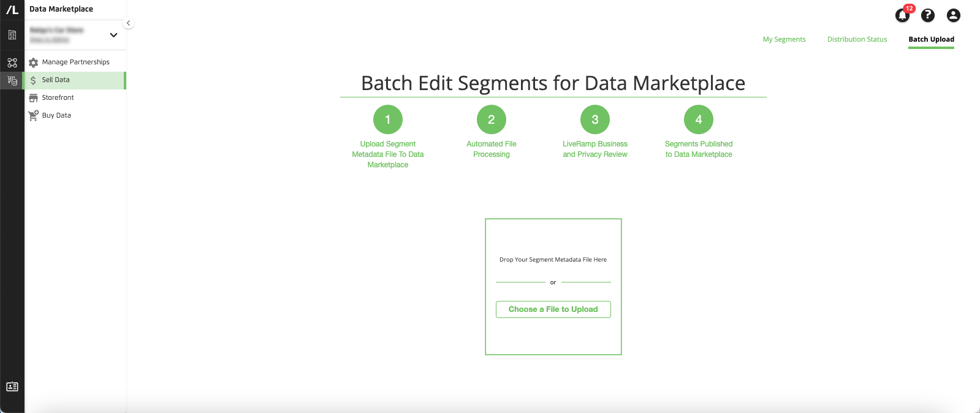Screen dimensions: 980x413
Task: Collapse the sidebar with the chevron arrow
Action: [128, 23]
